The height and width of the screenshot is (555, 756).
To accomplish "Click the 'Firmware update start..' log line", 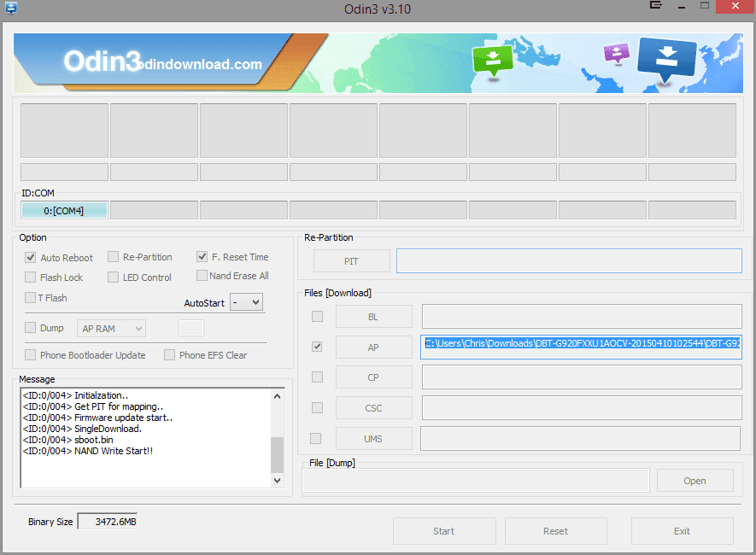I will point(97,418).
